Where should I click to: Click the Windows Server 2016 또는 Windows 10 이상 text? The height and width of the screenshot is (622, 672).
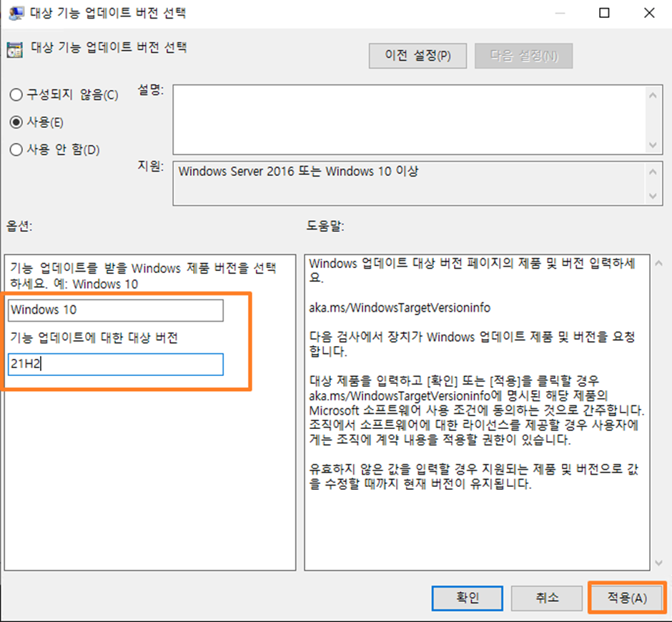[298, 172]
